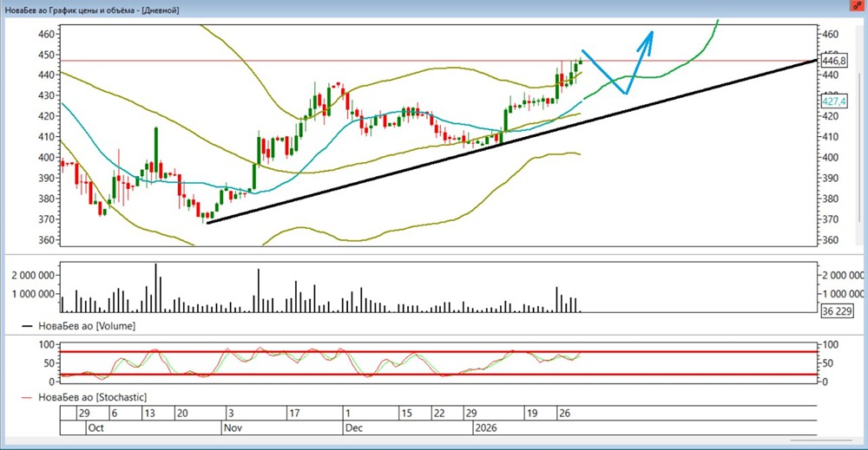This screenshot has width=868, height=450.
Task: Click date label '19' on time axis
Action: 532,413
